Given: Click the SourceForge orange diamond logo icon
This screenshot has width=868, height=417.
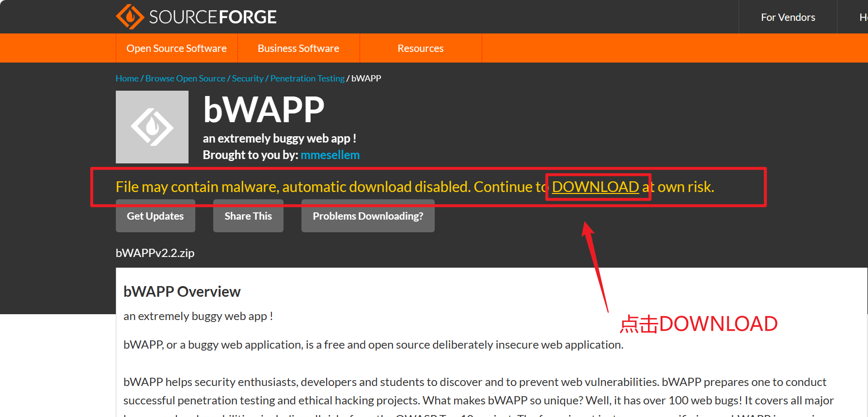Looking at the screenshot, I should point(129,17).
